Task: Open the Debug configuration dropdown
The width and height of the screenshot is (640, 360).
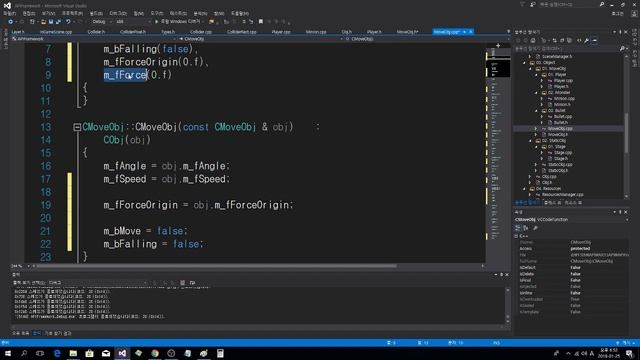Action: click(101, 22)
